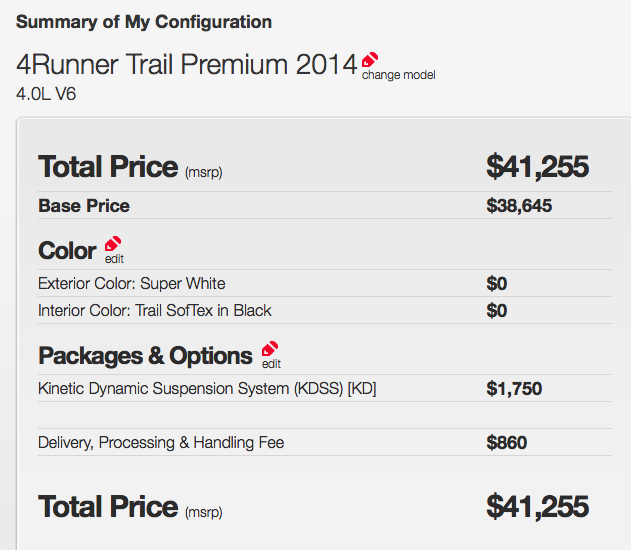Viewport: 631px width, 550px height.
Task: Click the Packages & Options section heading
Action: click(145, 356)
